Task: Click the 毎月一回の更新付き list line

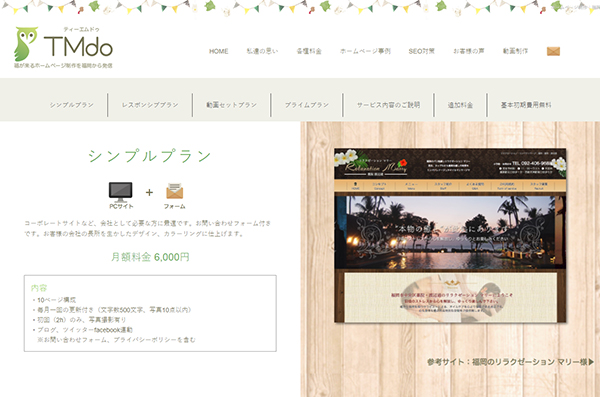Action: click(111, 310)
